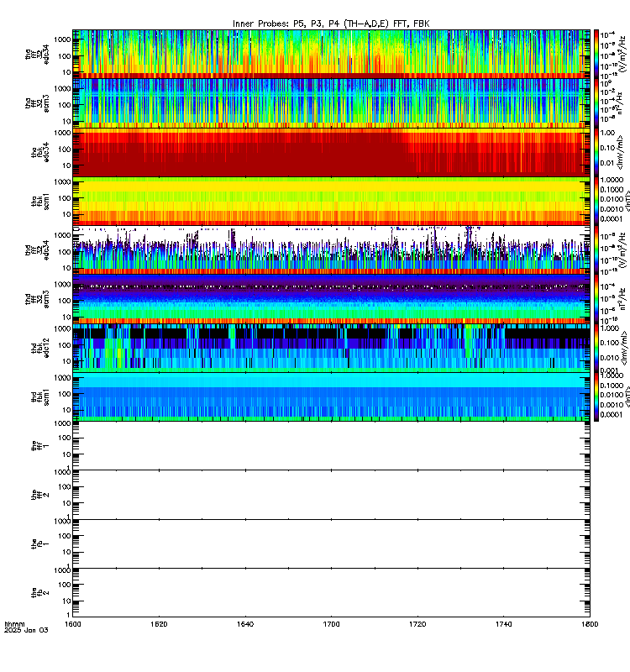The height and width of the screenshot is (672, 630).
Task: Click the "tha fbk scm1" panel label
Action: pos(39,202)
